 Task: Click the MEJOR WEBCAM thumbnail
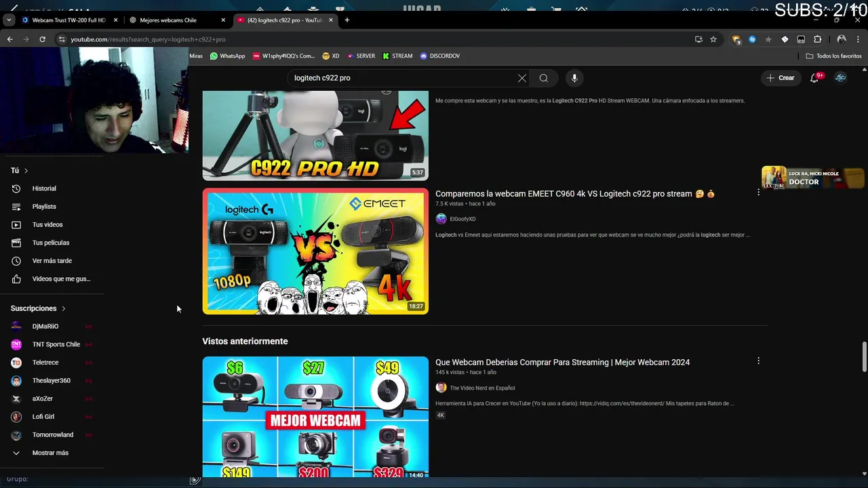315,417
